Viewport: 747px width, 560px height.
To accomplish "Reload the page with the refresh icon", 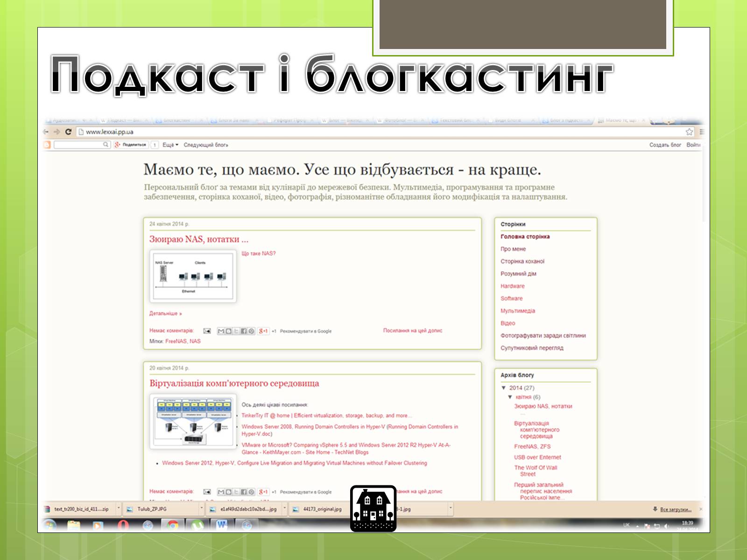I will pyautogui.click(x=68, y=132).
